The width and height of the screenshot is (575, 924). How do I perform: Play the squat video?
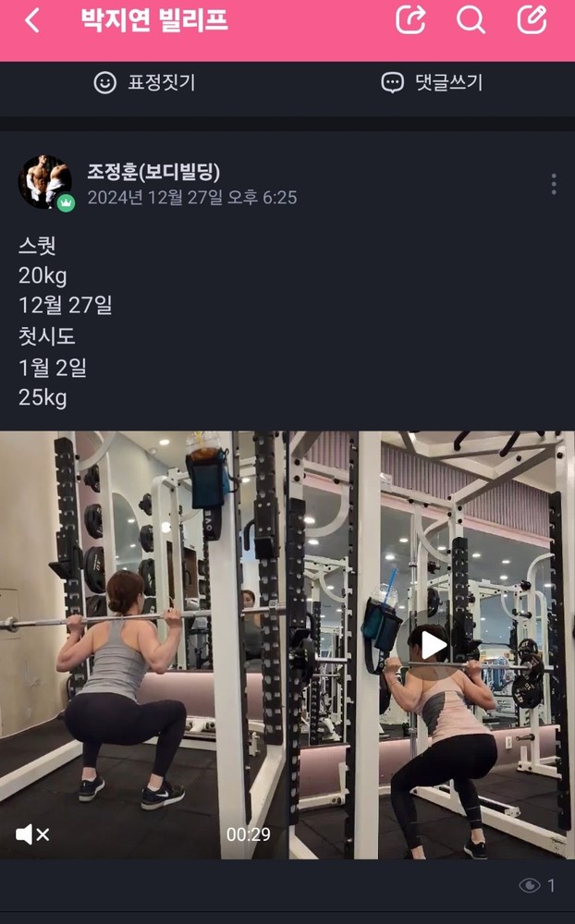(x=432, y=645)
